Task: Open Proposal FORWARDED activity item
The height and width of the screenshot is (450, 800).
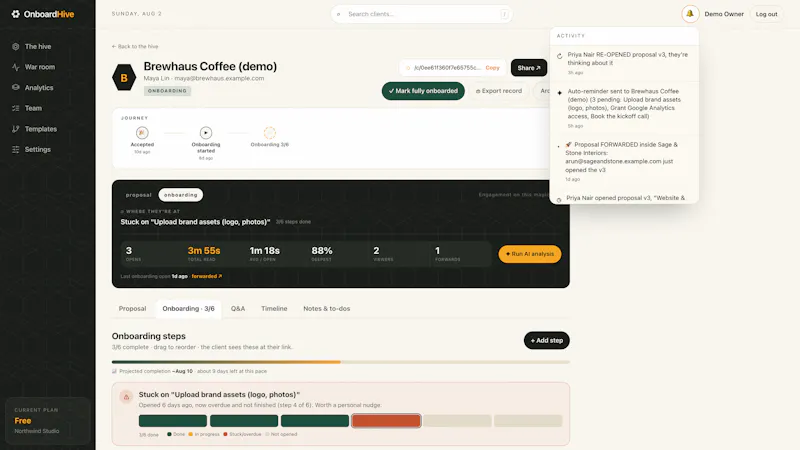Action: point(624,161)
